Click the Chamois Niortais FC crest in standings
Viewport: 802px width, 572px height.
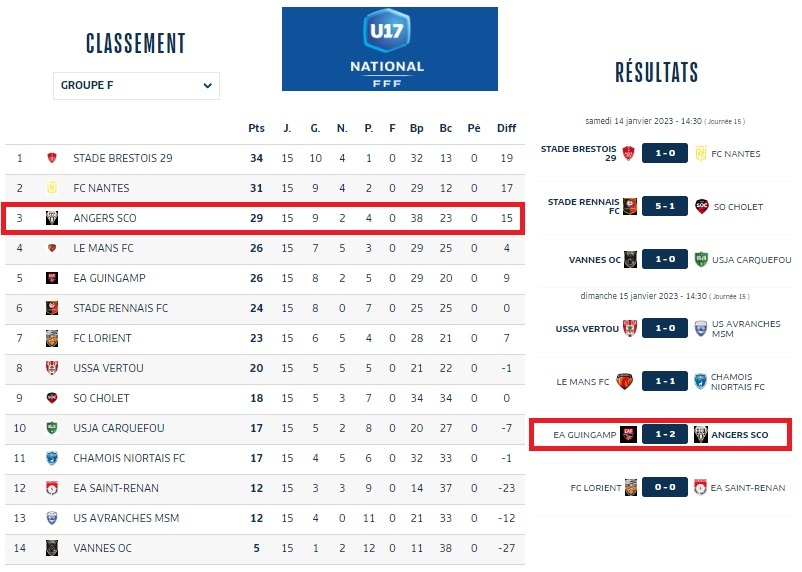[x=52, y=458]
